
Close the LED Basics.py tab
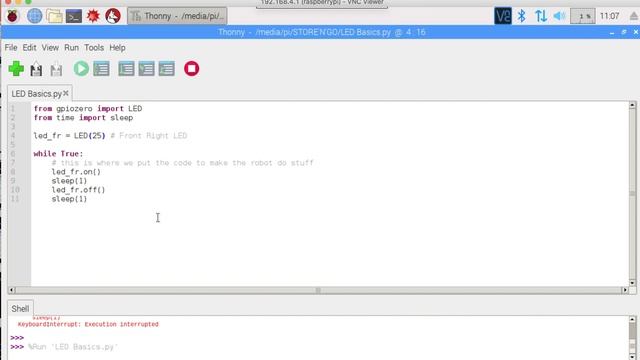[66, 93]
